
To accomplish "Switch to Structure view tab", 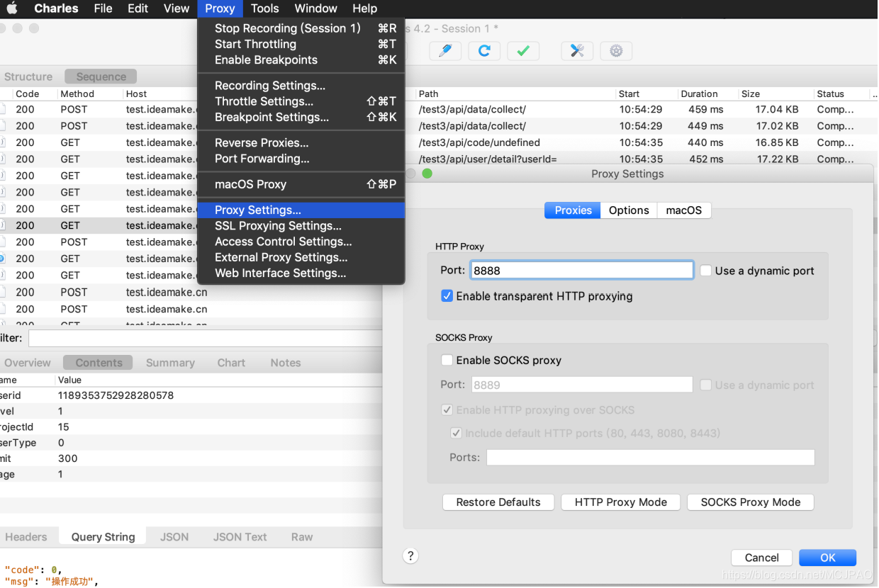I will [x=28, y=77].
